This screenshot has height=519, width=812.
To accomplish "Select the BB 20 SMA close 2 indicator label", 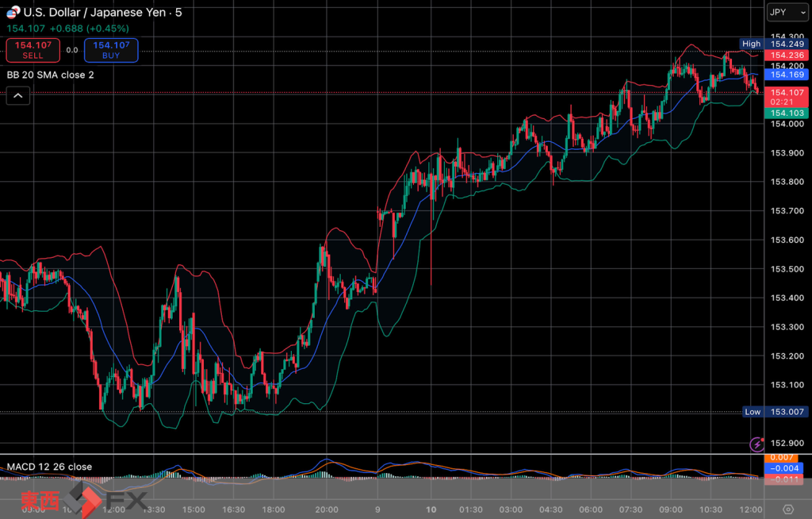I will [51, 75].
